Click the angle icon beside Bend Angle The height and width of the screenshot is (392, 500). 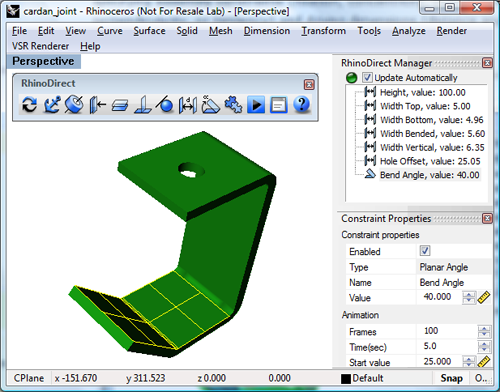370,174
